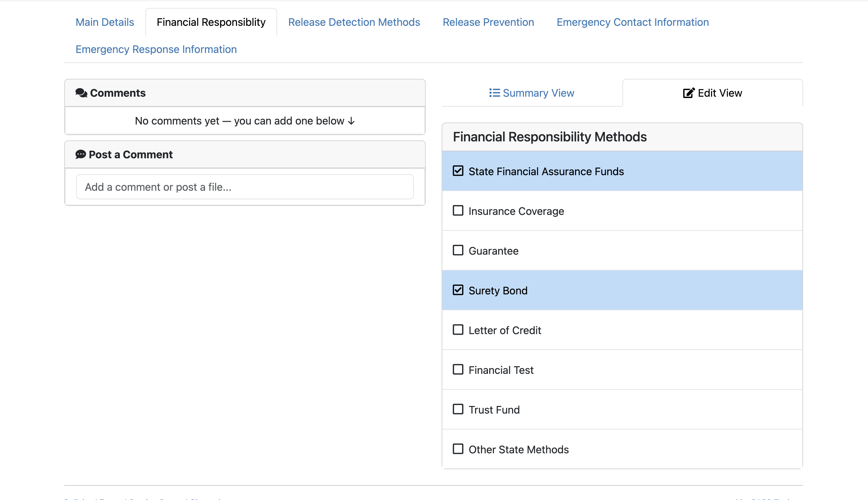Image resolution: width=868 pixels, height=500 pixels.
Task: Check the Guarantee checkbox
Action: click(x=458, y=250)
